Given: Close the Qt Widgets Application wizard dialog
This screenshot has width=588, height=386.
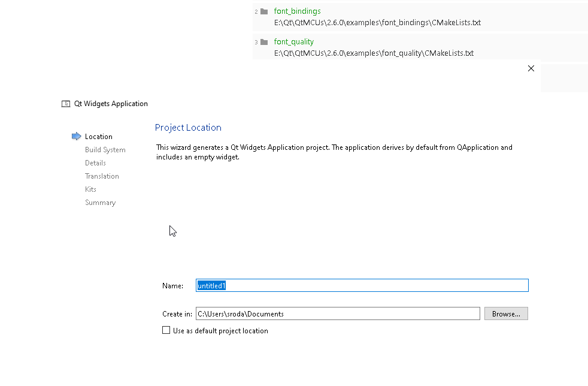Looking at the screenshot, I should click(531, 68).
